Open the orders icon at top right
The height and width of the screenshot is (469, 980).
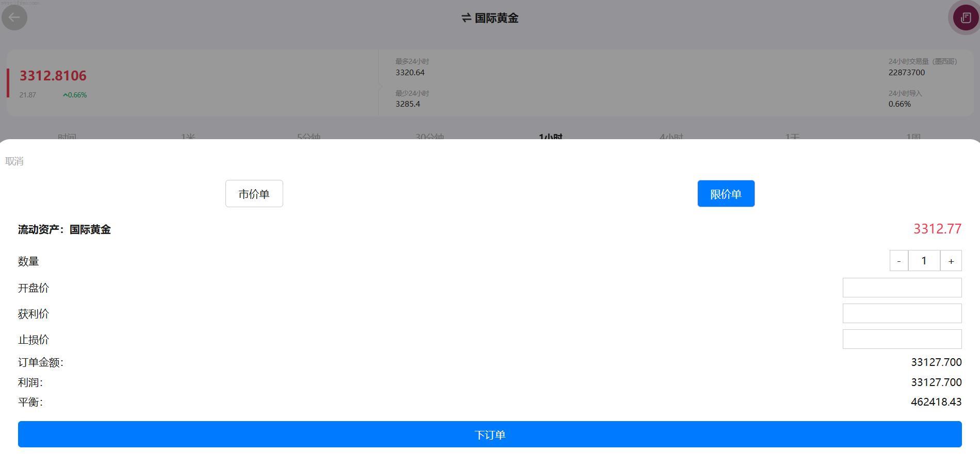click(x=965, y=18)
